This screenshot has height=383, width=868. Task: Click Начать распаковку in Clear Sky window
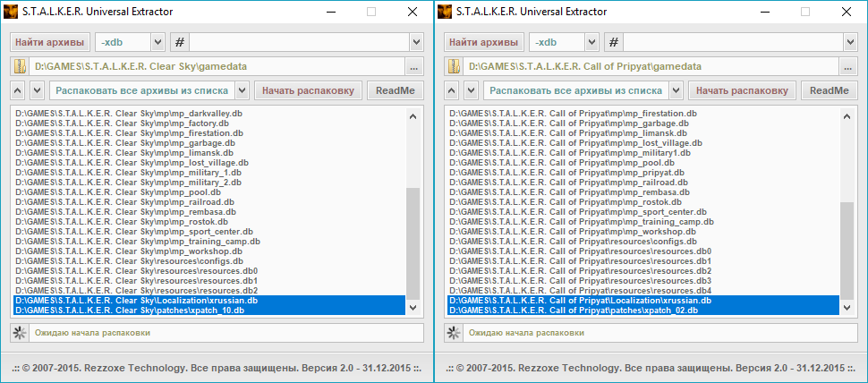[x=309, y=90]
